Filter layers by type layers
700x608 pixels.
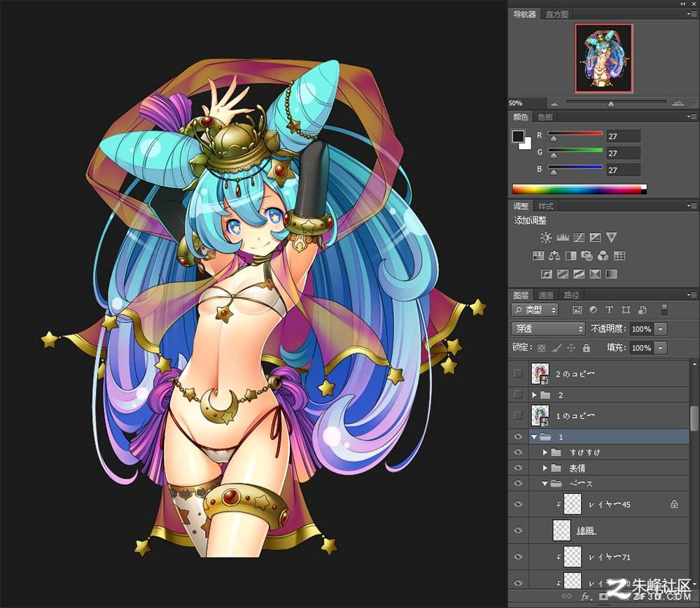click(x=610, y=309)
